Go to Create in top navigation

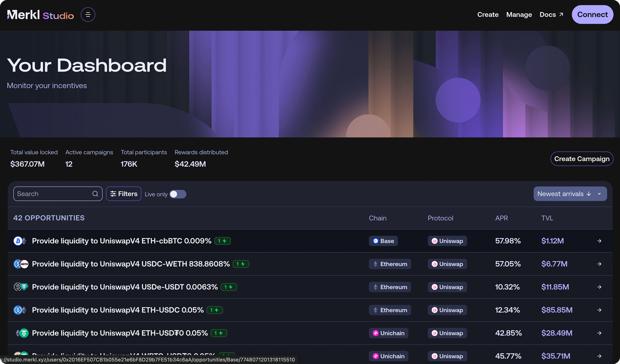(x=488, y=14)
